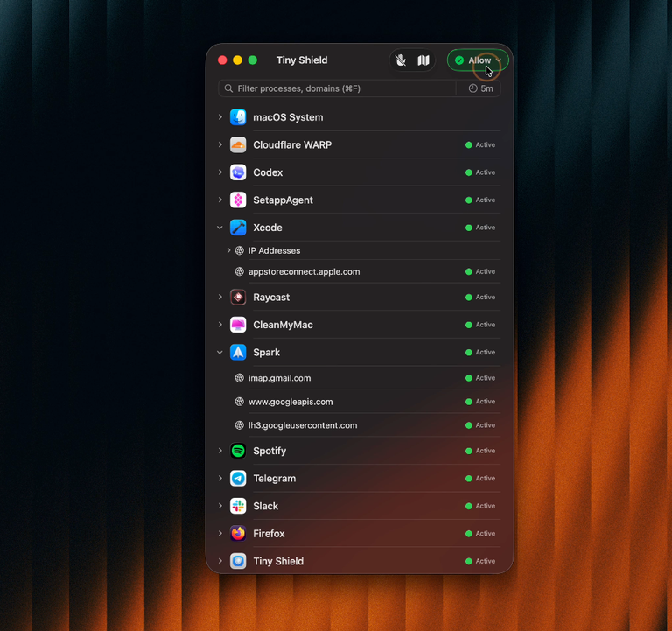Expand the Tiny Shield process row
Screen dimensions: 672x631
tap(220, 561)
